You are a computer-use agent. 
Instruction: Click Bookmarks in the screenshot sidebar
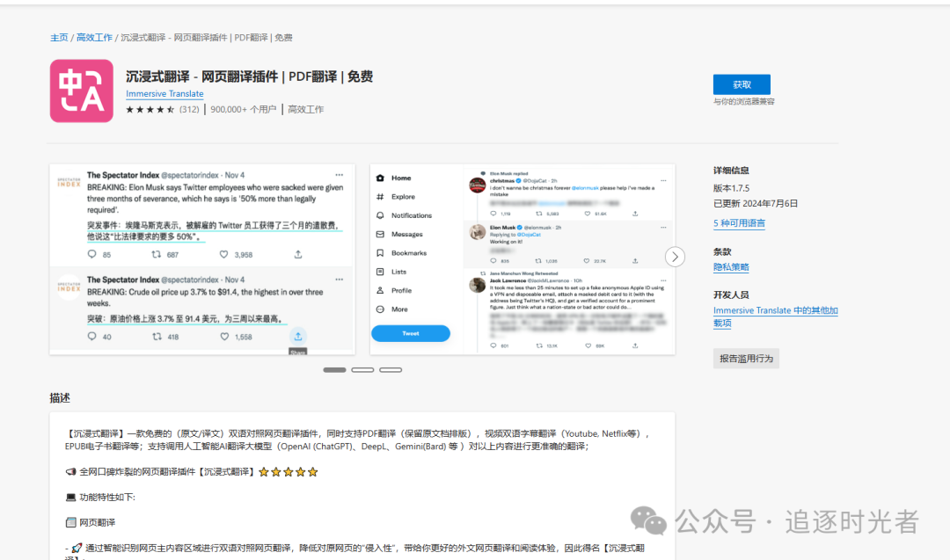409,253
